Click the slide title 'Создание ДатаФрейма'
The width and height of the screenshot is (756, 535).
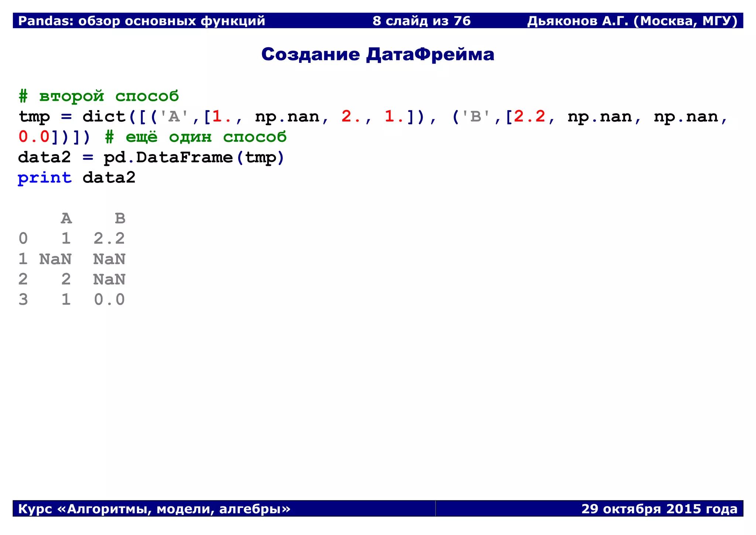tap(378, 54)
